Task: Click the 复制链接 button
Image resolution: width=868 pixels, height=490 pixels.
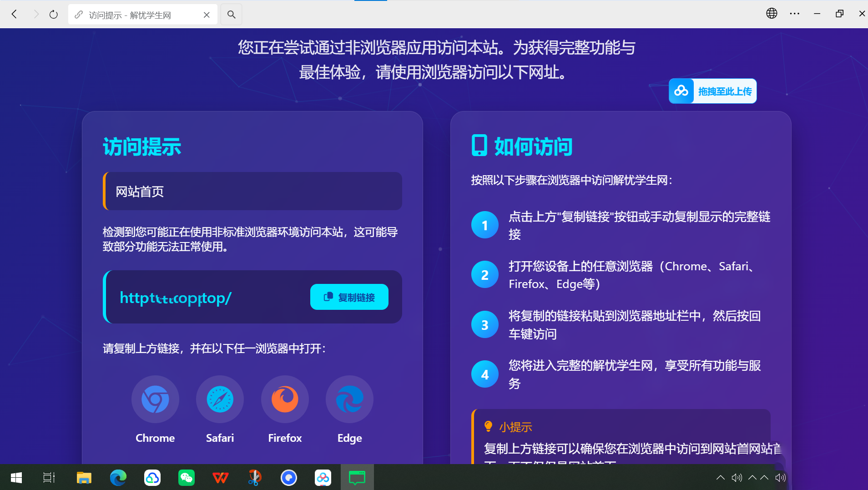Action: pyautogui.click(x=349, y=297)
